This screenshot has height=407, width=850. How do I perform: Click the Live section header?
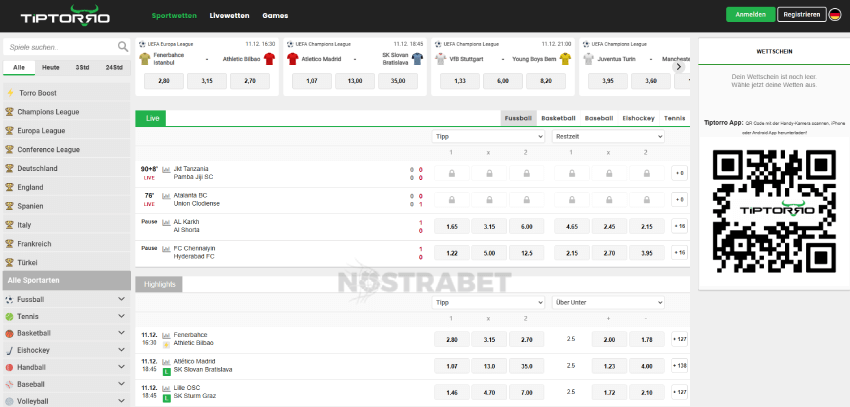pos(151,118)
